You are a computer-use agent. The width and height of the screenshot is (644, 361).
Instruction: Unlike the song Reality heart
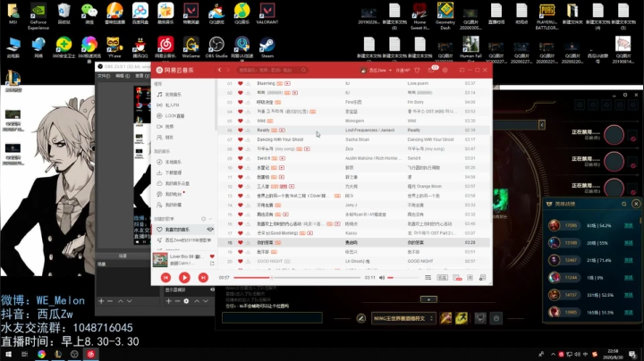click(241, 130)
